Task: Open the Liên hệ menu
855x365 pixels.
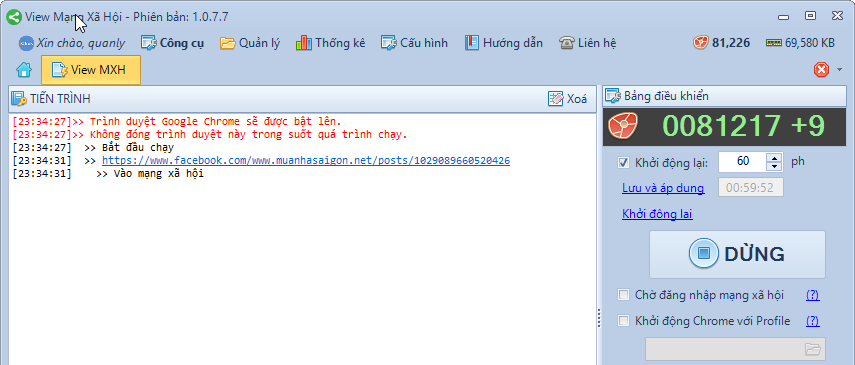Action: [587, 43]
